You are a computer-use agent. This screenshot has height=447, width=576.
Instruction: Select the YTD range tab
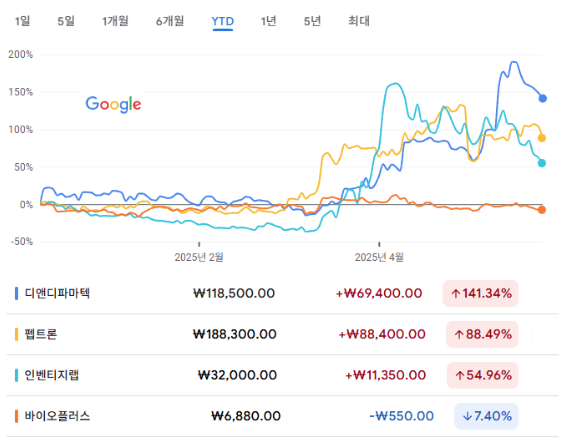point(223,21)
